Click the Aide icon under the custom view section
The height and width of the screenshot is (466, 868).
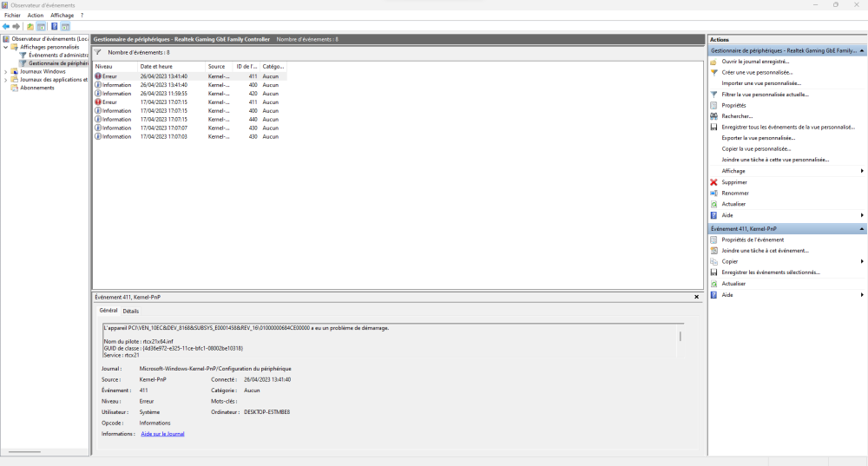tap(714, 215)
